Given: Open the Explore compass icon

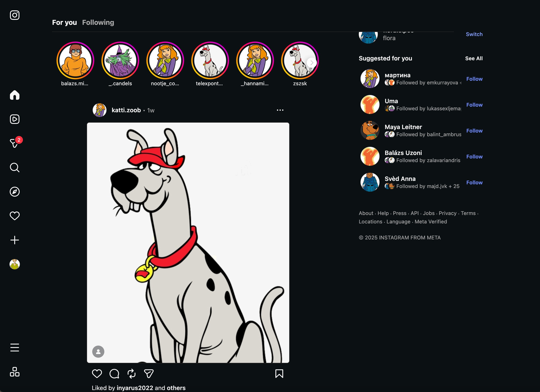Looking at the screenshot, I should coord(14,192).
